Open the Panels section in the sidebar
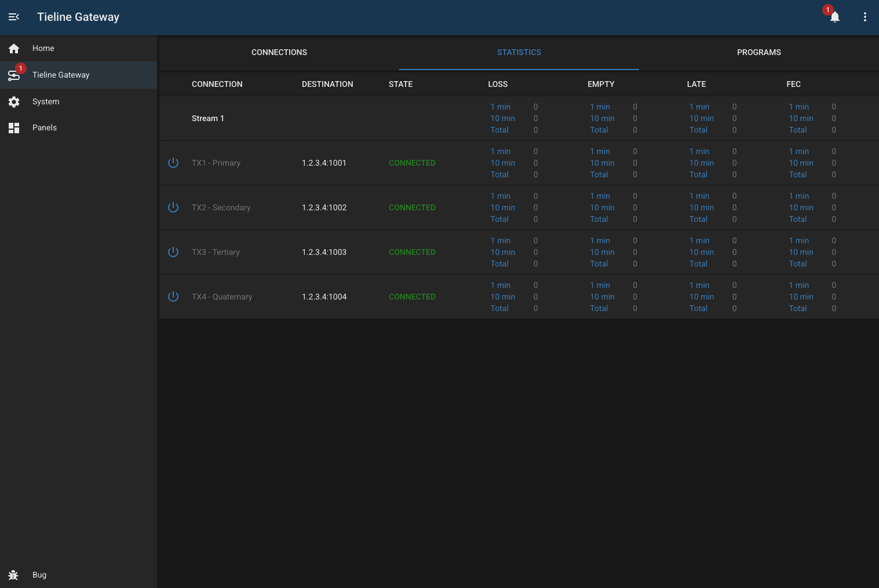 point(45,127)
